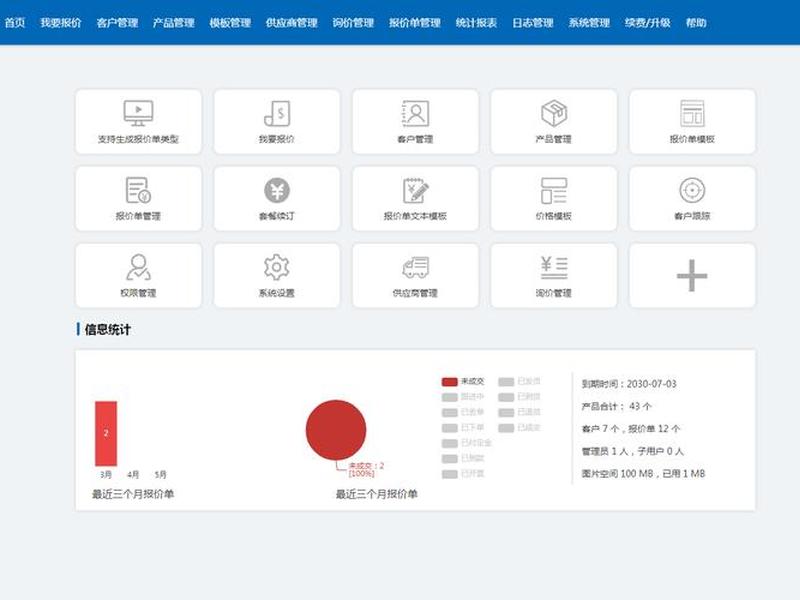
Task: Open 询价管理 in the top navigation bar
Action: click(353, 23)
